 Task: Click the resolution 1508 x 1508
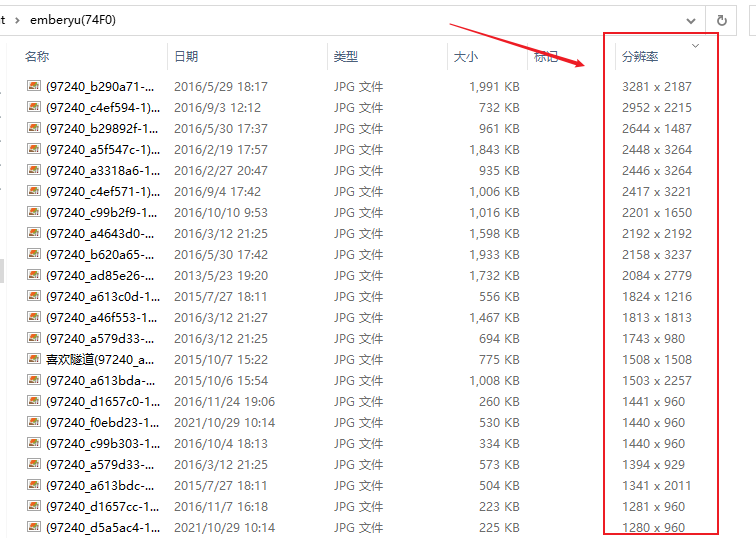tap(657, 360)
